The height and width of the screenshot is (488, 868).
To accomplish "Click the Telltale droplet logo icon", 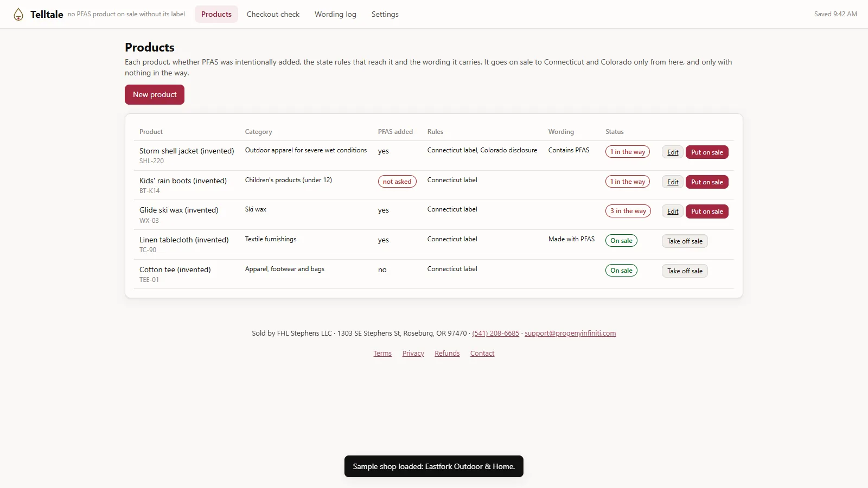I will [18, 14].
